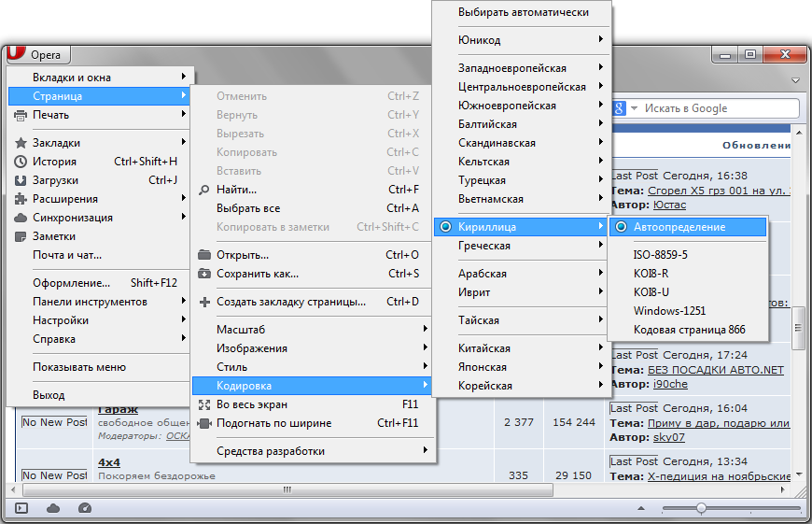Expand the Панели инструментов submenu
The width and height of the screenshot is (812, 524).
pos(99,302)
